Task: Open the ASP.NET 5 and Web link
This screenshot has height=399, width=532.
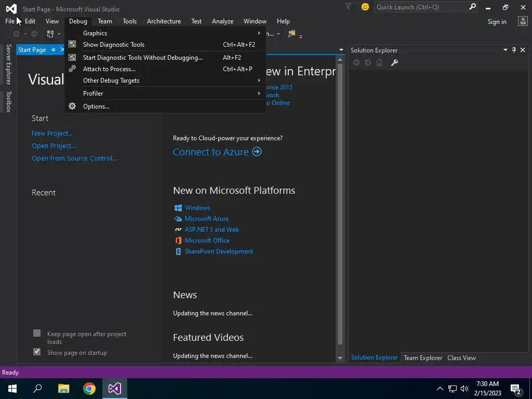Action: 212,230
